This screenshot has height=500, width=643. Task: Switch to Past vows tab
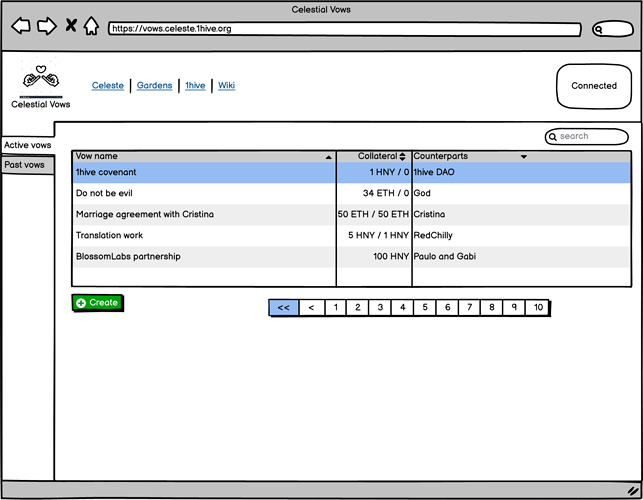26,165
